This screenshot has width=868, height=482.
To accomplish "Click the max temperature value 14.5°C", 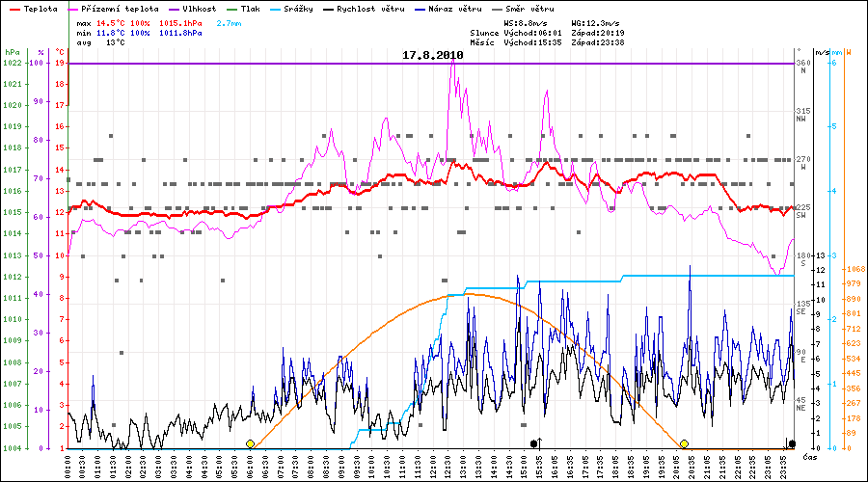I will [x=111, y=23].
